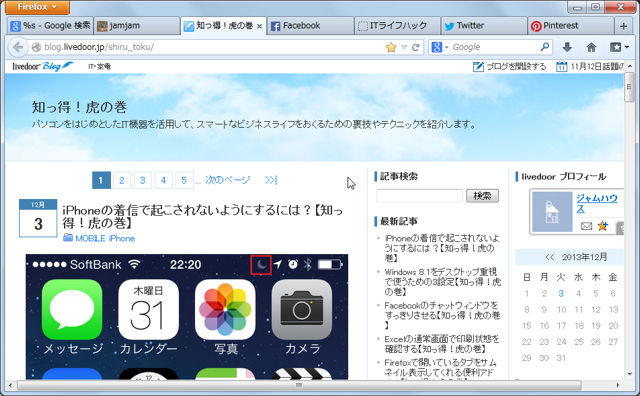Open recent article Facebookのチャットウィンドウ
This screenshot has width=640, height=396.
[x=442, y=315]
